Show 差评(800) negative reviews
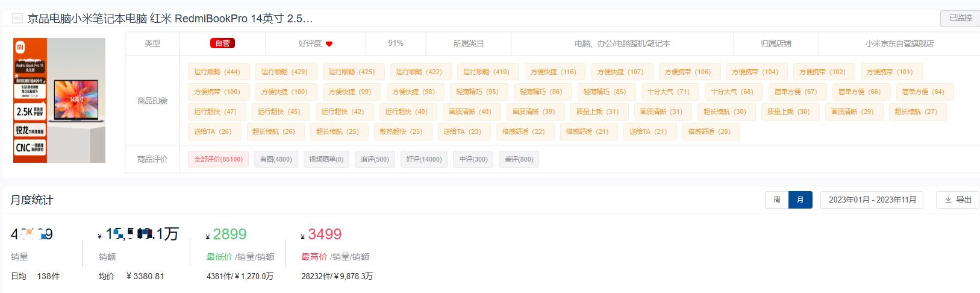This screenshot has width=980, height=293. [x=519, y=160]
